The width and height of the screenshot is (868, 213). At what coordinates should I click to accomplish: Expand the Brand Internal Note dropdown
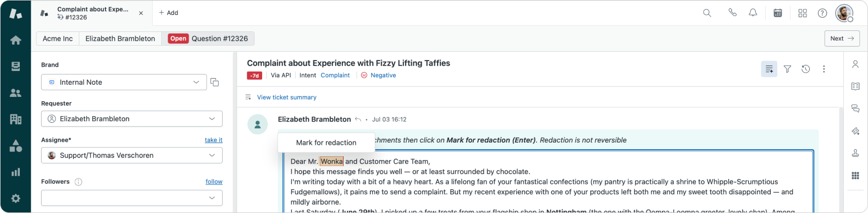pos(124,82)
